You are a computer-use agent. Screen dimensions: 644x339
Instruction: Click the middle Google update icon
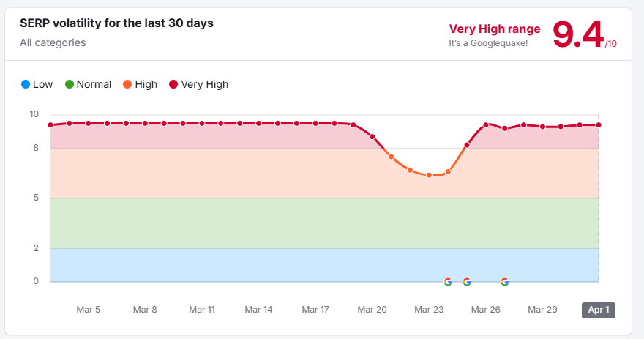(x=467, y=282)
